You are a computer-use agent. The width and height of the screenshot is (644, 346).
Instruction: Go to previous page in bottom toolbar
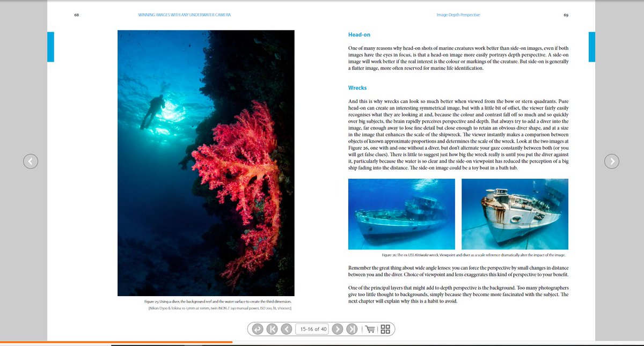pyautogui.click(x=287, y=329)
